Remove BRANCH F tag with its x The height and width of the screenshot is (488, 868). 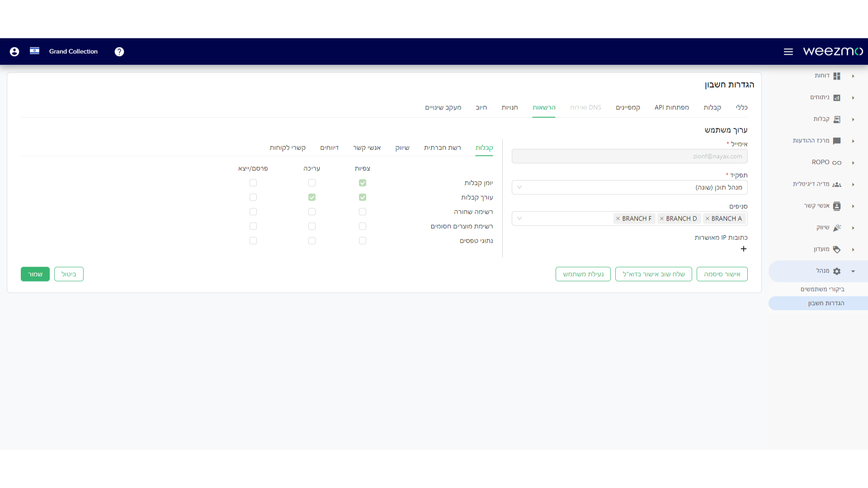click(x=618, y=219)
